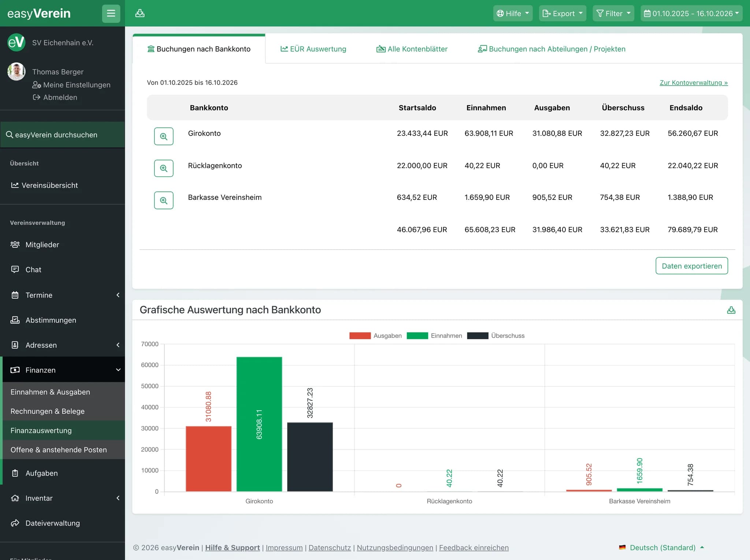Switch to the EÜR Auswertung tab
Viewport: 750px width, 560px height.
click(x=313, y=49)
